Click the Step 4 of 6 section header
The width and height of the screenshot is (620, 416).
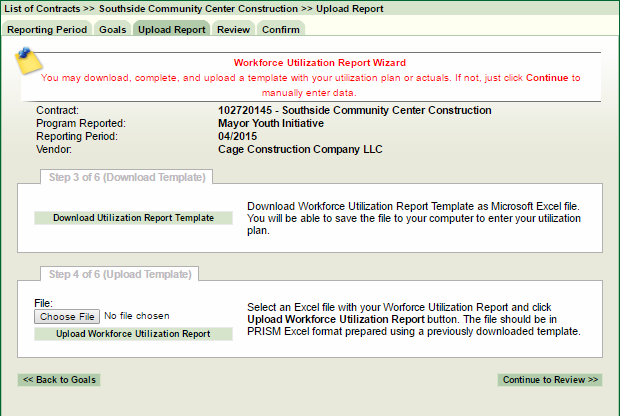[x=119, y=274]
